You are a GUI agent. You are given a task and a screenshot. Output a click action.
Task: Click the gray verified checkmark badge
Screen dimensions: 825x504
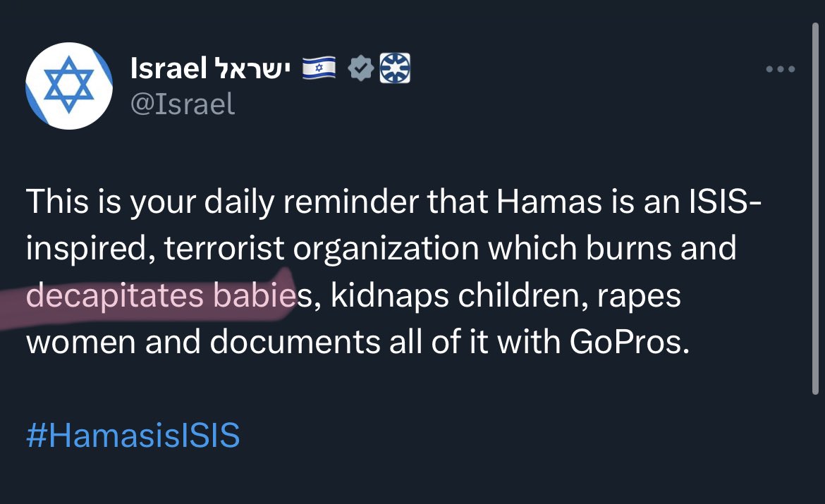pyautogui.click(x=362, y=69)
